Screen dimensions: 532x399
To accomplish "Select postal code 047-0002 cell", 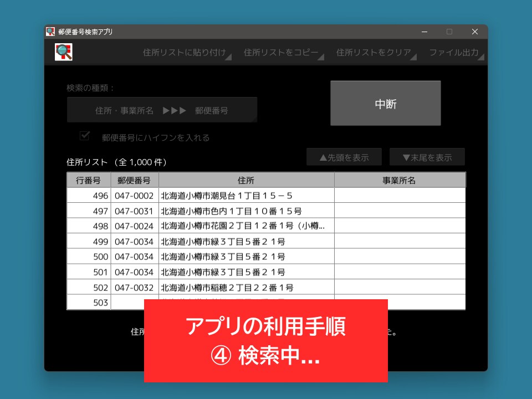I will 135,196.
